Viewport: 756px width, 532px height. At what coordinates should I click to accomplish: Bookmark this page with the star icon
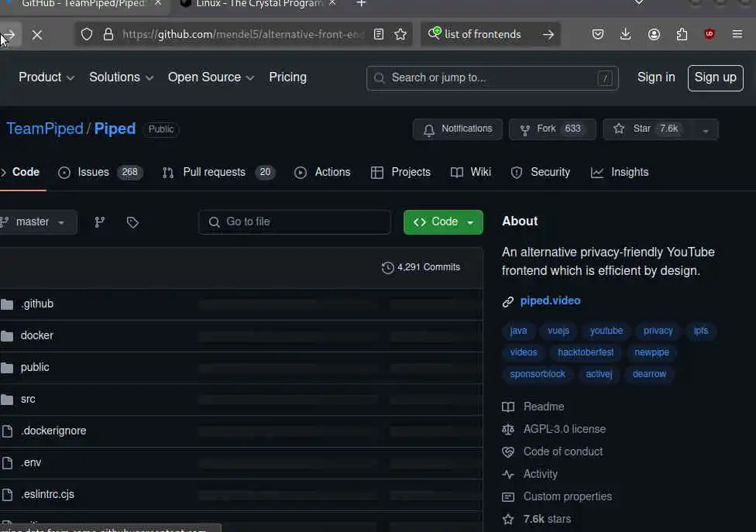pos(400,34)
